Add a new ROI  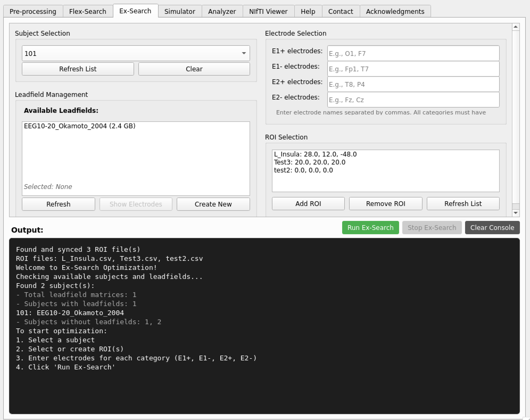click(308, 204)
